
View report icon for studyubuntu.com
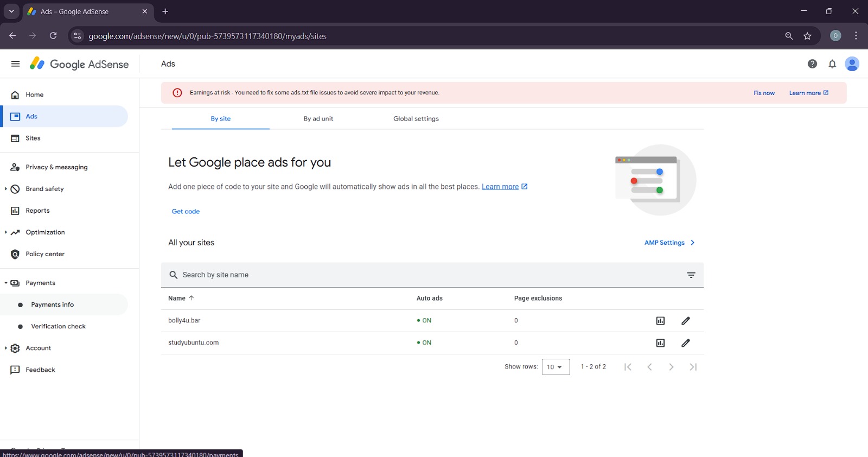tap(660, 343)
